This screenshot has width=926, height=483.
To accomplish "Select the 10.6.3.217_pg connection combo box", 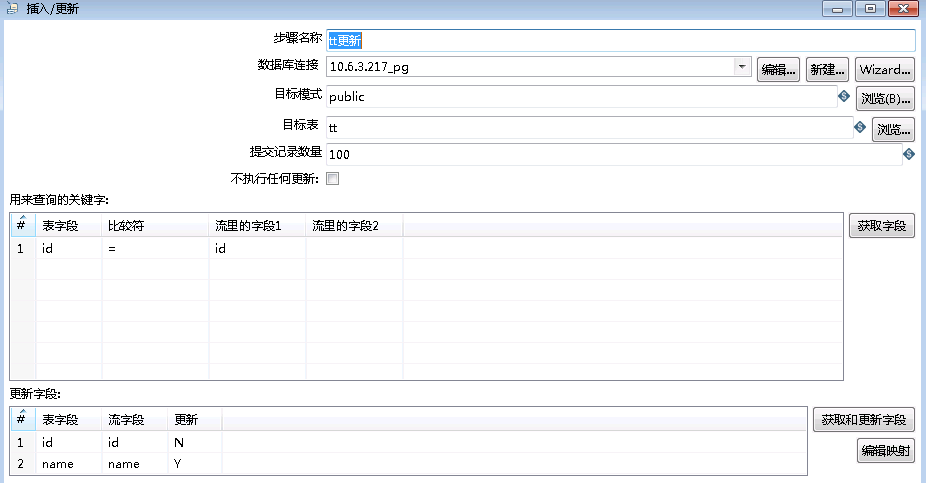I will (x=539, y=67).
